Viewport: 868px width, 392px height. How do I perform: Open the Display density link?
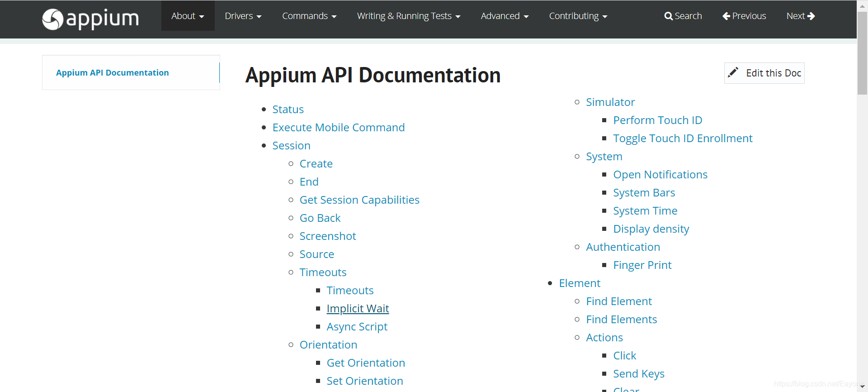651,229
